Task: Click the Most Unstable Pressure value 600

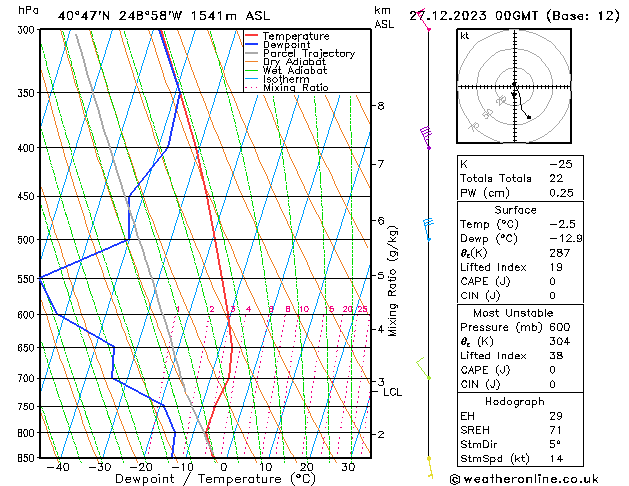Action: 560,327
